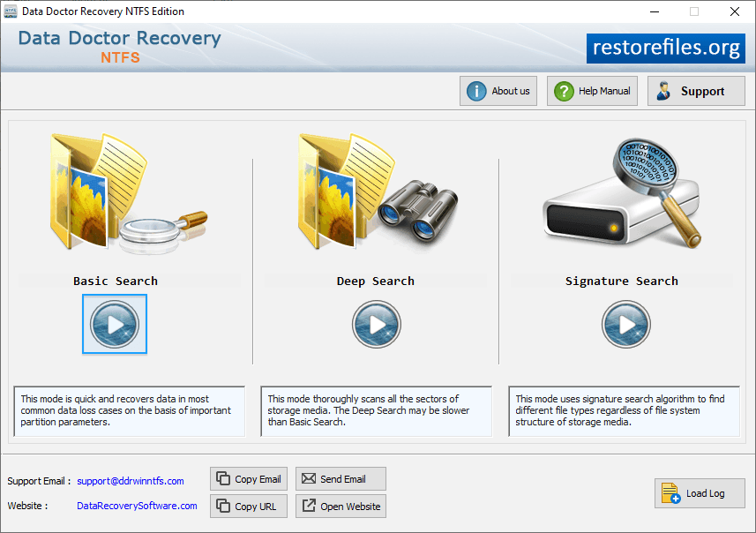The height and width of the screenshot is (533, 756).
Task: Click the Support Email label
Action: [x=39, y=481]
